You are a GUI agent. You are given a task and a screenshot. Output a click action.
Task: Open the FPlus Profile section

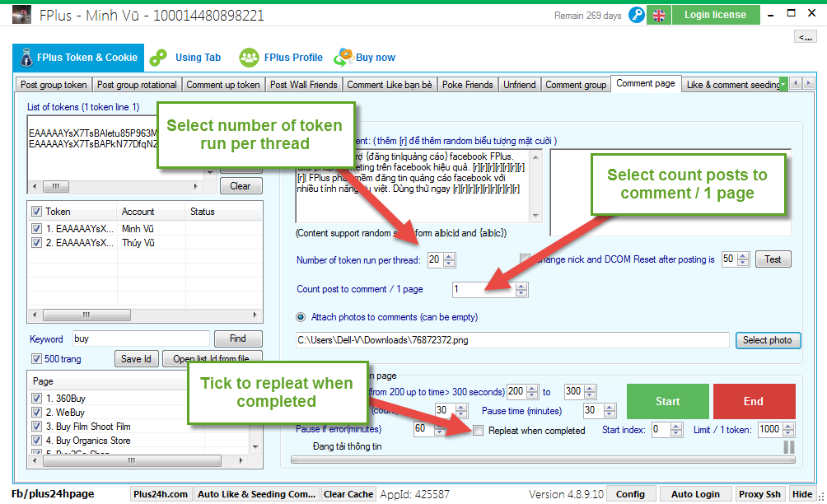(293, 58)
